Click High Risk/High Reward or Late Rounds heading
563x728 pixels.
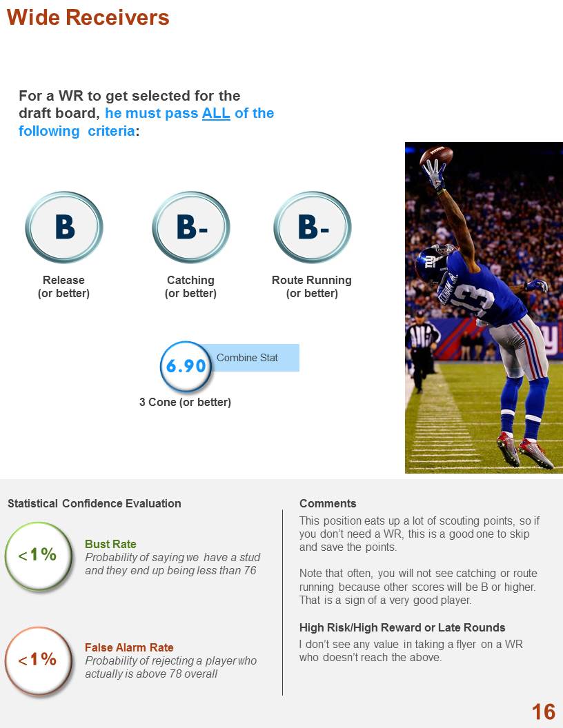(402, 627)
